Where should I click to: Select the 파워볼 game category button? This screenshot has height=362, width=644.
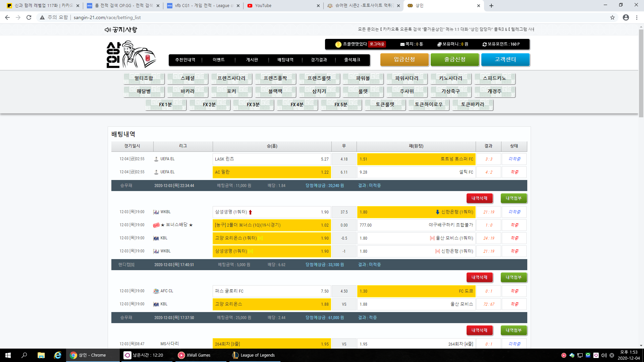pos(363,78)
